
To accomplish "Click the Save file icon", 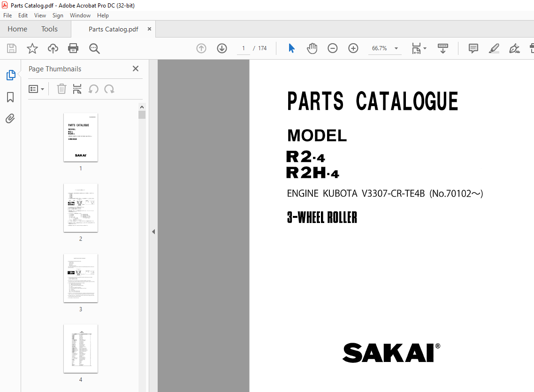I will 12,48.
